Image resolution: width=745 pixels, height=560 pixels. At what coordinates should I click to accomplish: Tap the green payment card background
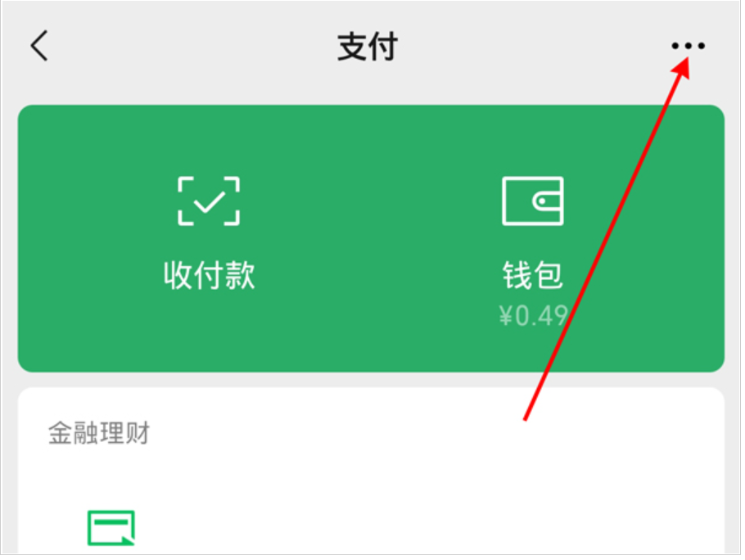pos(371,238)
